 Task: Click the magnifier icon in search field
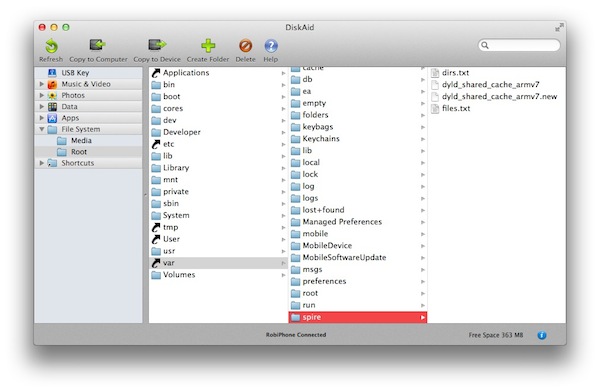pyautogui.click(x=485, y=45)
